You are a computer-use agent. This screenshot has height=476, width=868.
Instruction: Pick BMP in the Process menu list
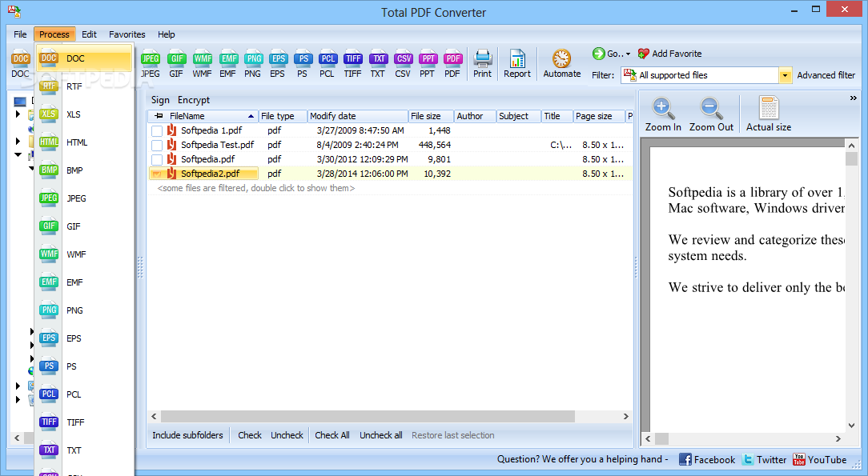pyautogui.click(x=84, y=170)
